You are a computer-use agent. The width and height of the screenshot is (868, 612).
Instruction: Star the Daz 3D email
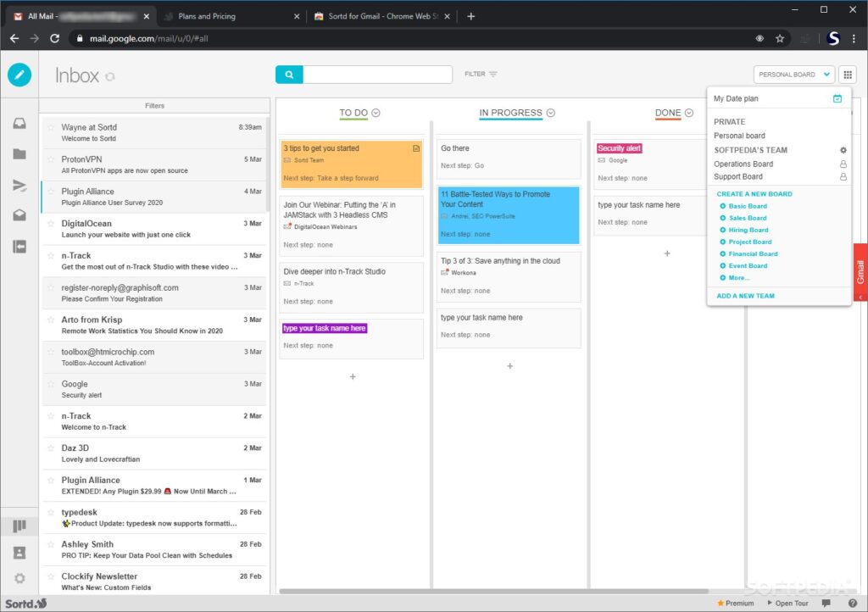(x=51, y=448)
